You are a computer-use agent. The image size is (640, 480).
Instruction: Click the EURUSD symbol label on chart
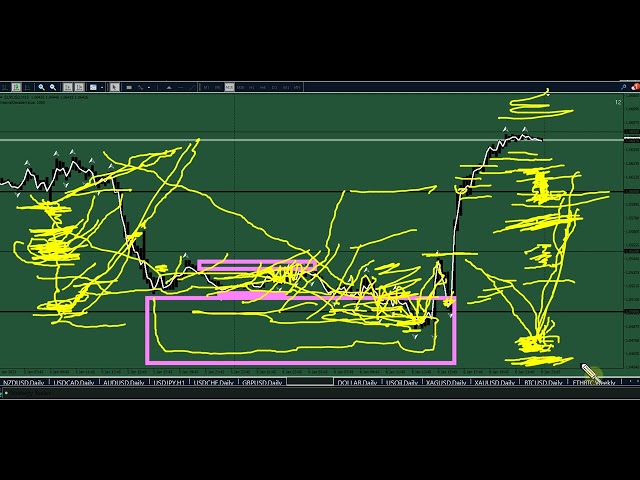point(20,97)
